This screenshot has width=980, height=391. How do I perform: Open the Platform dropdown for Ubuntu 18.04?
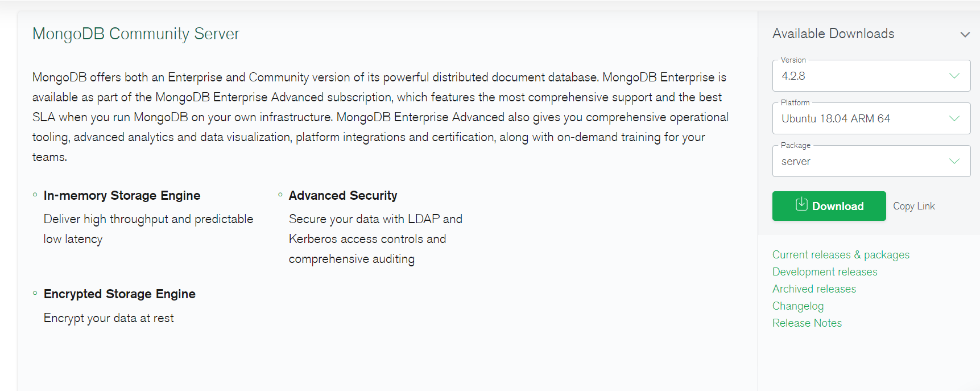click(x=871, y=119)
